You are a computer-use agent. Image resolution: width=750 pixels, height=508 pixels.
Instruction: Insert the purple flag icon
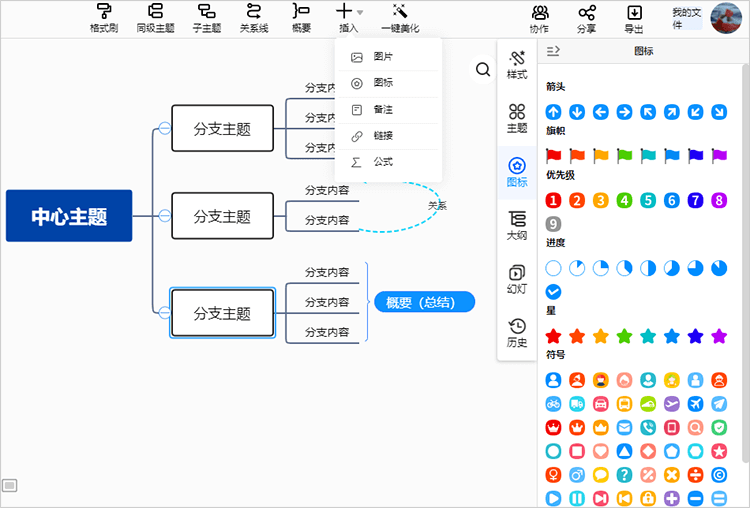[719, 155]
